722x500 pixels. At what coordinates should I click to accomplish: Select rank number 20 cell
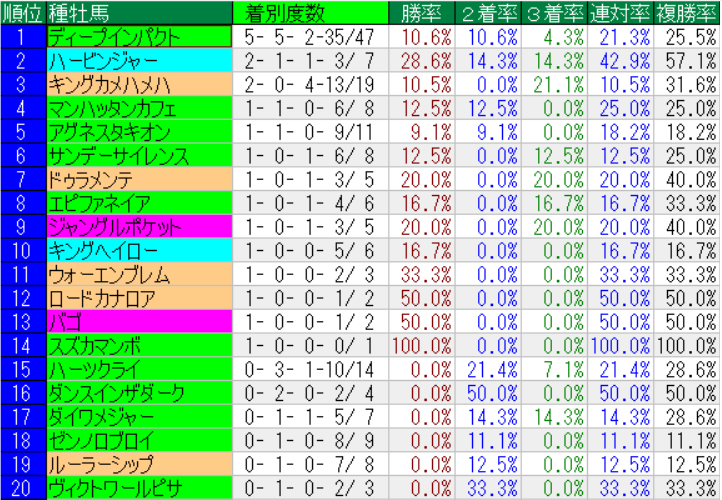[x=22, y=488]
